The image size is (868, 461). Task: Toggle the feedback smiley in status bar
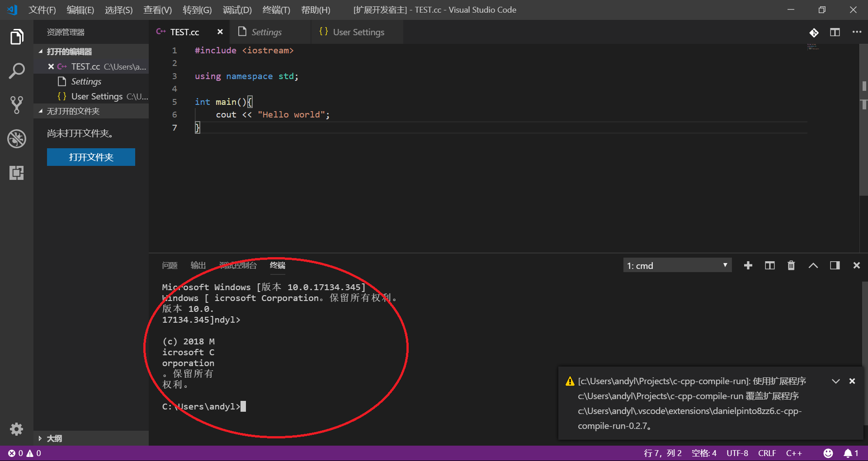click(828, 453)
